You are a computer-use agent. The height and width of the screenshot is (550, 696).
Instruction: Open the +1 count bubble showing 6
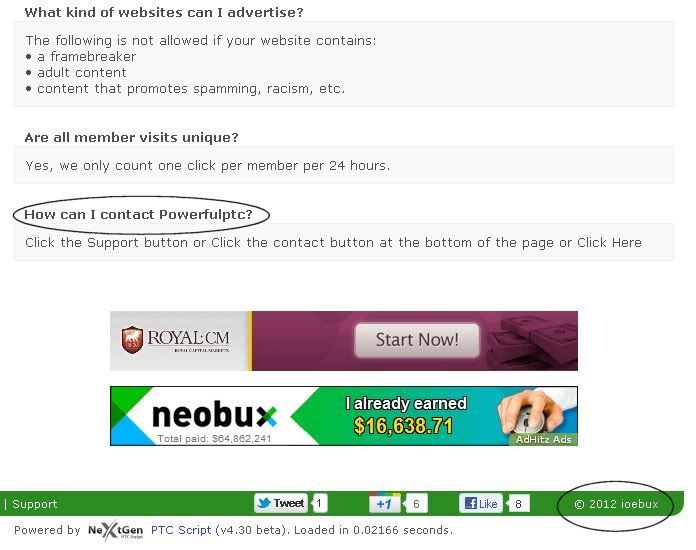416,503
